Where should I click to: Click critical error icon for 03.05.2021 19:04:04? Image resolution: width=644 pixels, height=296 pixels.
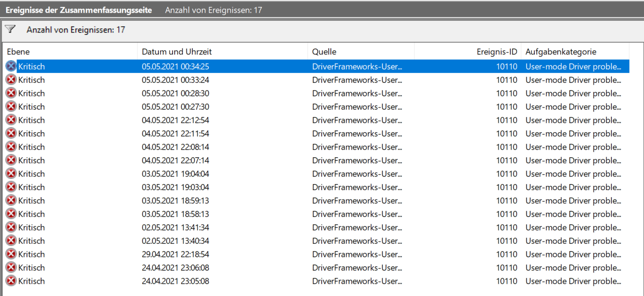[x=11, y=174]
